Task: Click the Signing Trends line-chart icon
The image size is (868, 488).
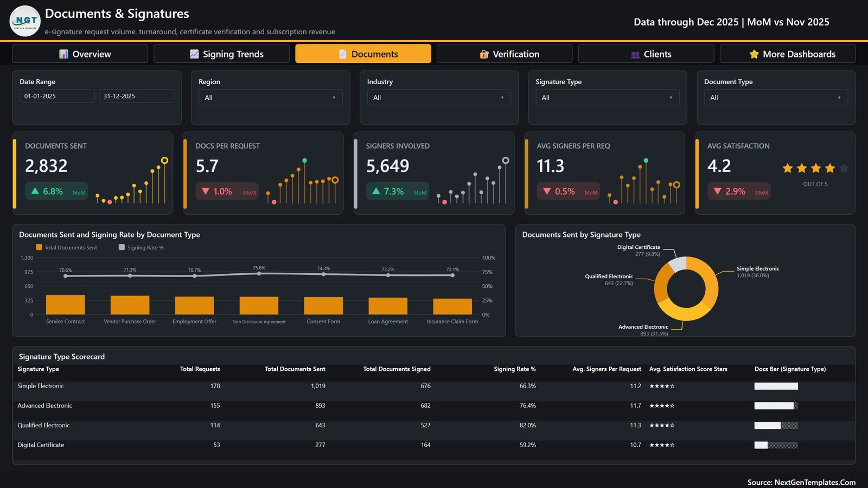Action: click(x=194, y=54)
